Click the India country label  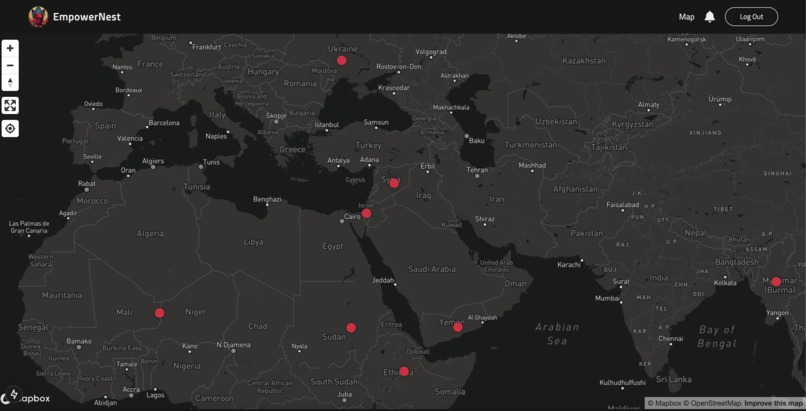click(x=659, y=278)
